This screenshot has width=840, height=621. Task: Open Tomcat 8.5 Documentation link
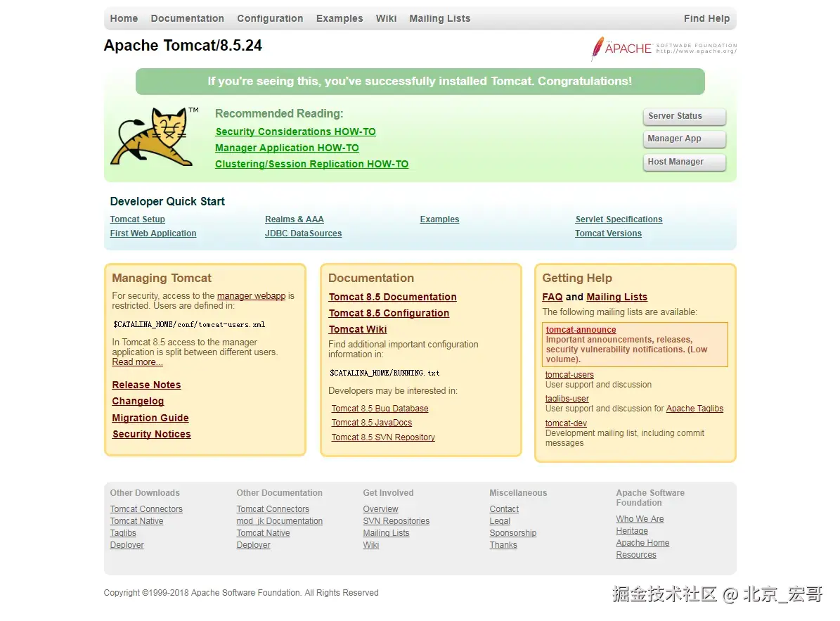(393, 297)
